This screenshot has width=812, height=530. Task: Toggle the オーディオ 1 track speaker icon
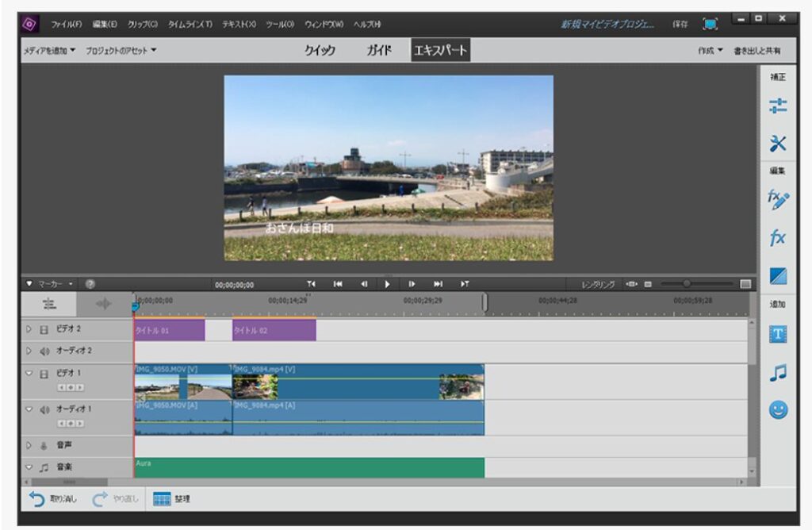click(44, 409)
